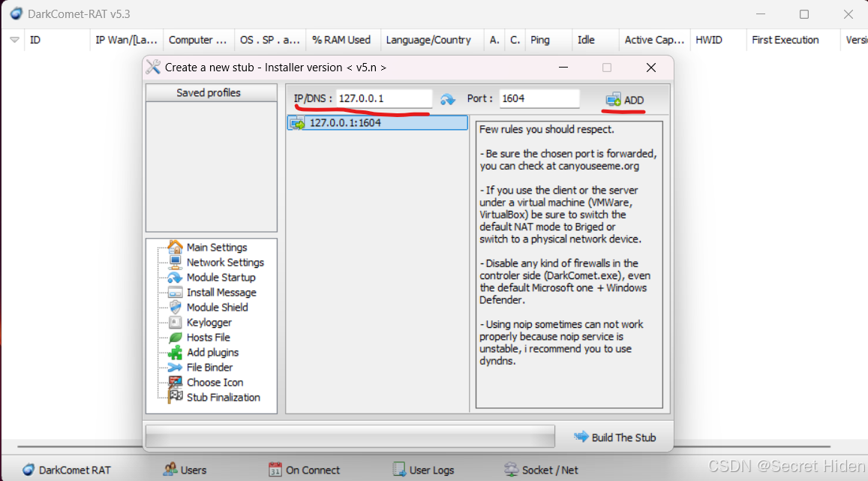Select the Install Message icon

coord(175,292)
